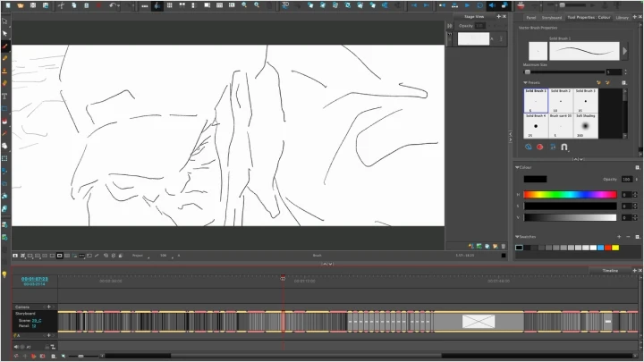Click the Opacity value field in the Colour panel

625,180
